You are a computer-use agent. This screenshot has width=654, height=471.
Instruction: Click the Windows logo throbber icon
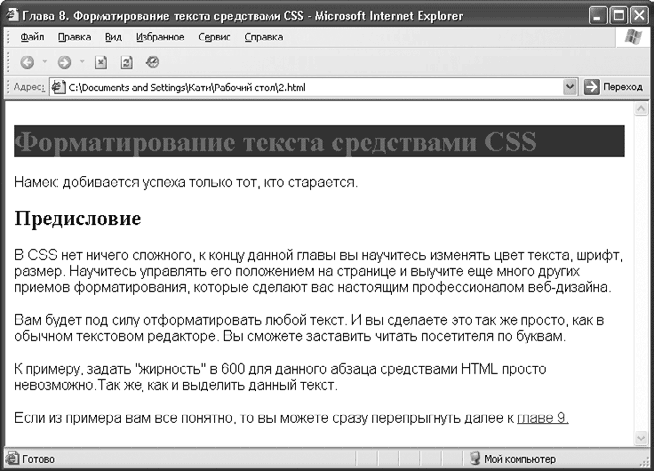pyautogui.click(x=632, y=37)
